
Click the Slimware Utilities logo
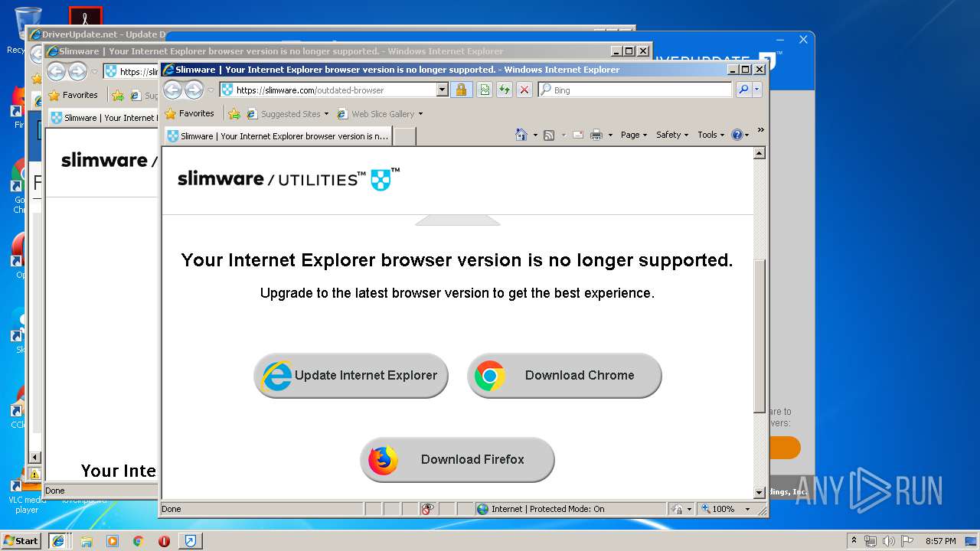(288, 179)
